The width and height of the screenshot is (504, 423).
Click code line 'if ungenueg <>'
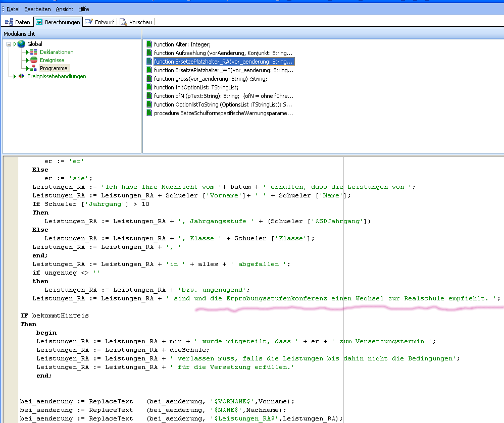(66, 273)
